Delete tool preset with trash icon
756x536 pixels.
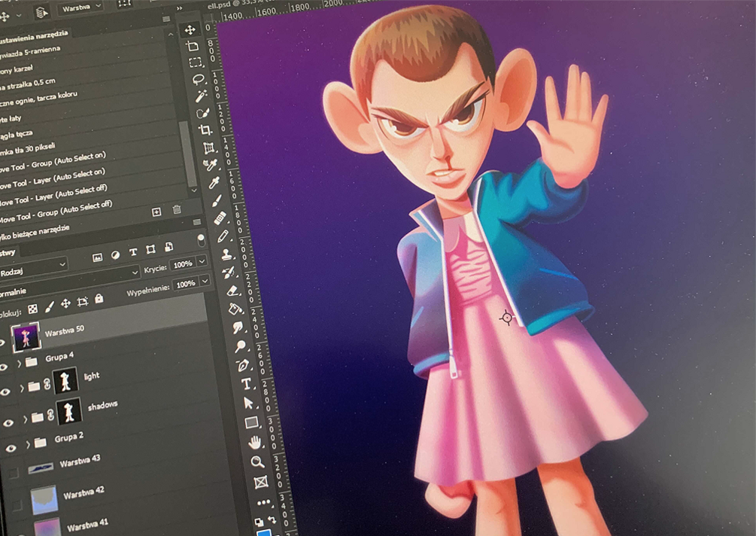click(177, 209)
